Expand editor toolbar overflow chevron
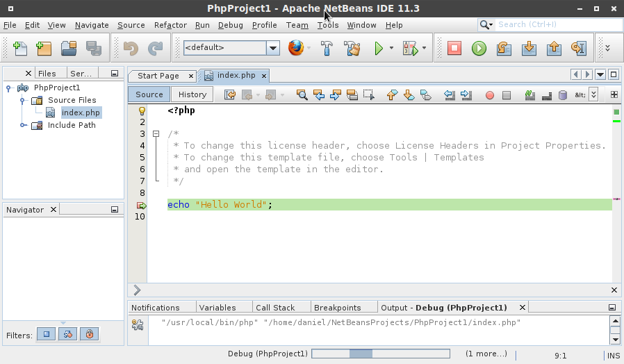Viewport: 624px width, 364px height. 593,94
